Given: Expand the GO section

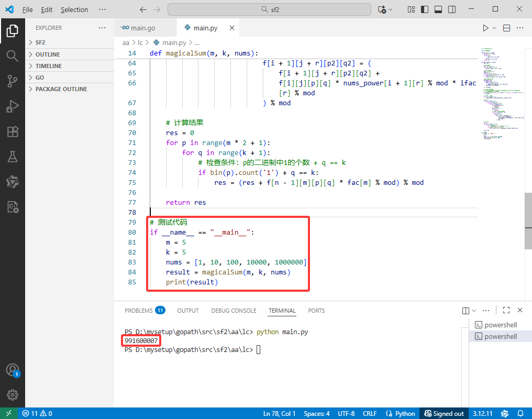Looking at the screenshot, I should tap(70, 78).
